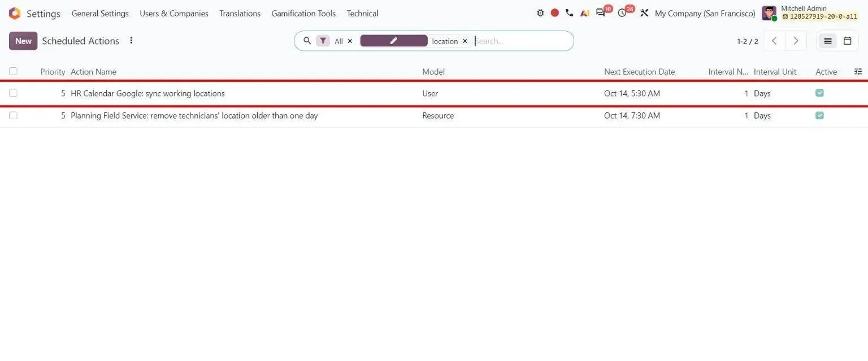This screenshot has height=361, width=868.
Task: Open the activities clock icon with badge 26
Action: click(622, 12)
